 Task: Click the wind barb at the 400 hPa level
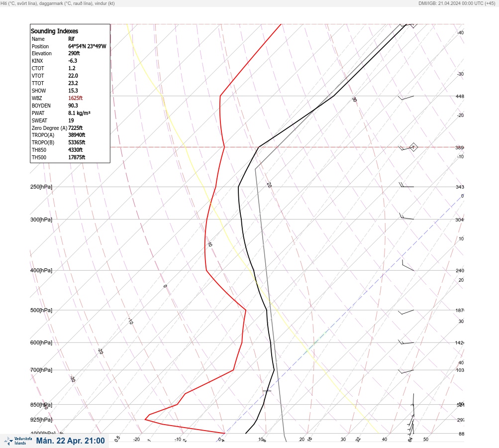(x=408, y=265)
